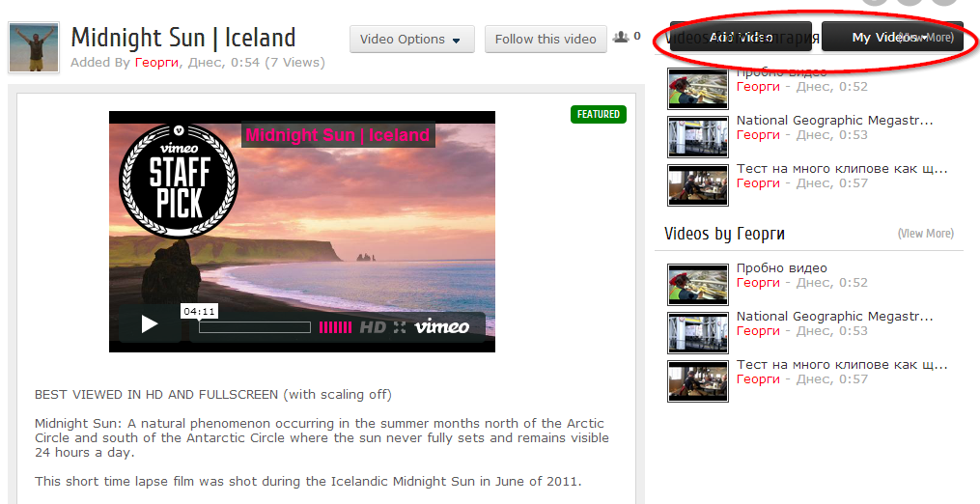Open National Geographic thumbnail under Videos by Георги
980x504 pixels.
697,333
